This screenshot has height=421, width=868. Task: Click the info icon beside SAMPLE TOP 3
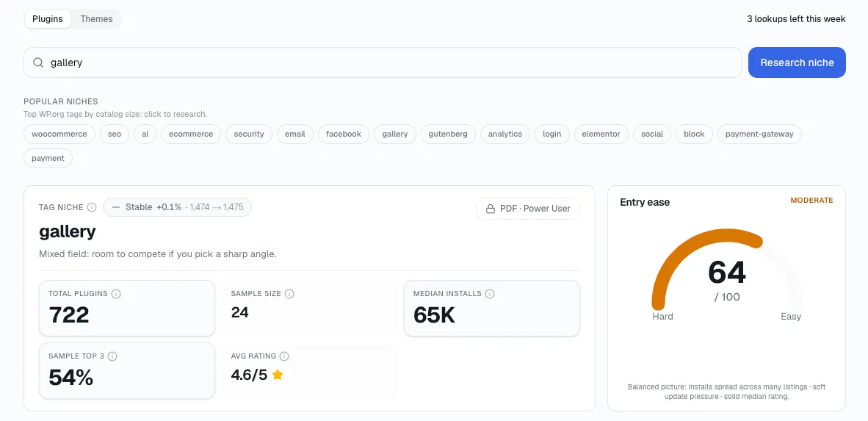[112, 356]
